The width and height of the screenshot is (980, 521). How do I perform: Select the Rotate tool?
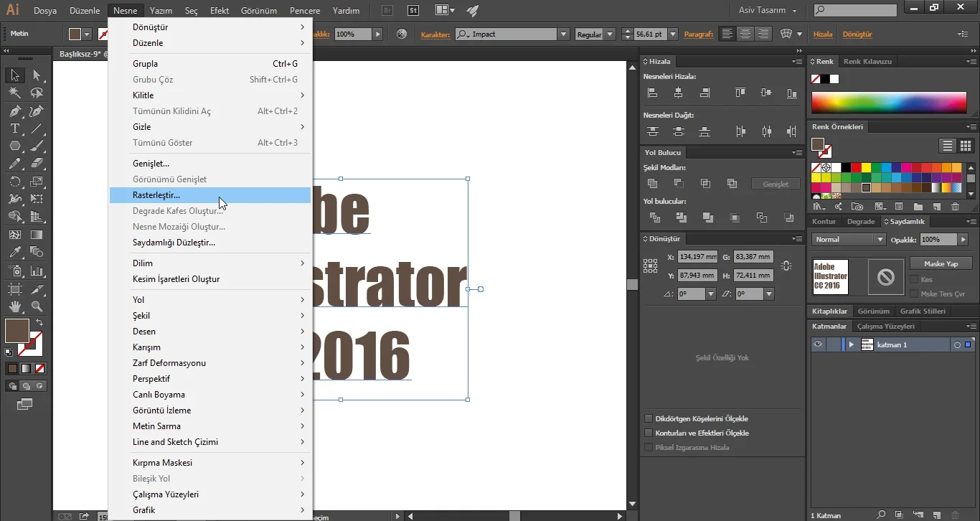tap(14, 182)
